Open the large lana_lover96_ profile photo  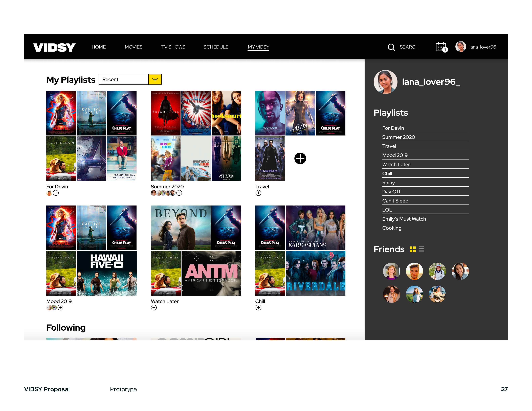(385, 82)
